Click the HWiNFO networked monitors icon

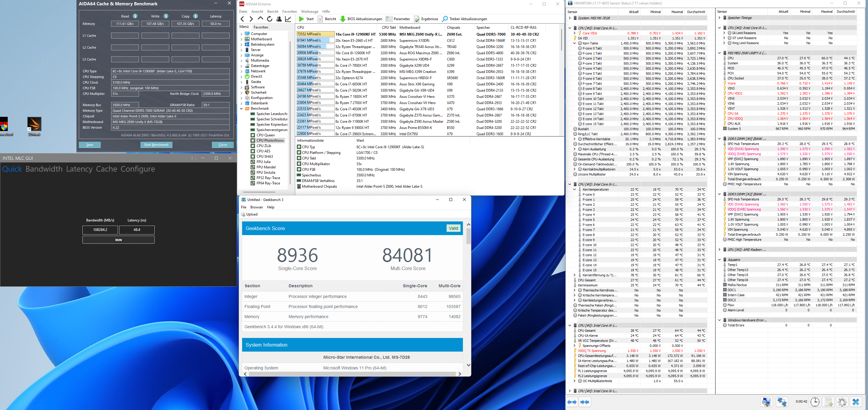coord(781,402)
